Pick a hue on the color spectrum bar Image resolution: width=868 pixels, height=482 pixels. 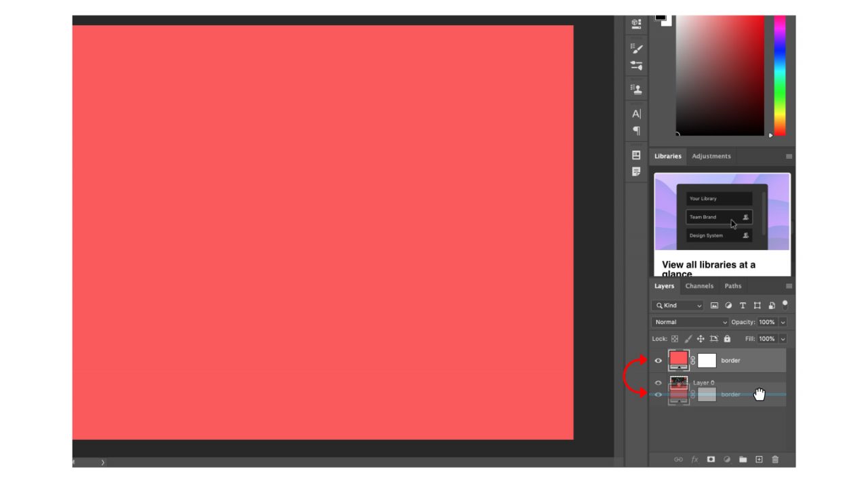tap(778, 75)
